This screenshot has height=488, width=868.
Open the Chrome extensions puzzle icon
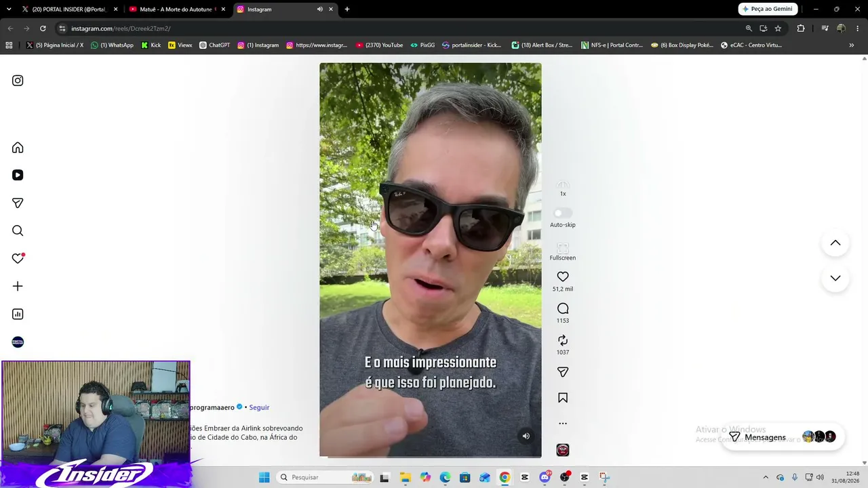801,28
